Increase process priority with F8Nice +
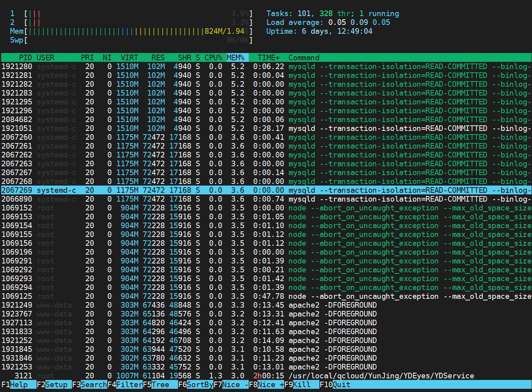This screenshot has width=532, height=392. click(265, 384)
